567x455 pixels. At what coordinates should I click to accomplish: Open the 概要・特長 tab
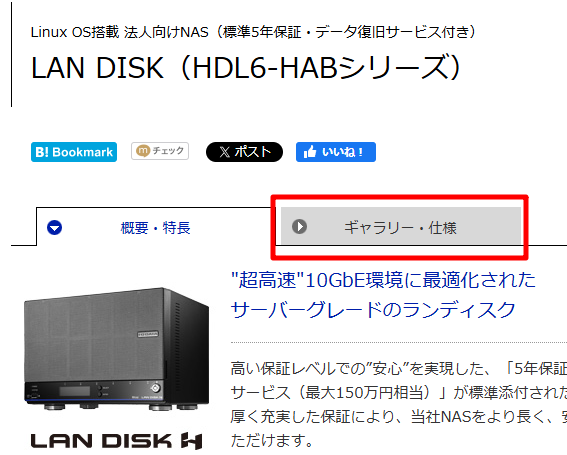point(155,228)
